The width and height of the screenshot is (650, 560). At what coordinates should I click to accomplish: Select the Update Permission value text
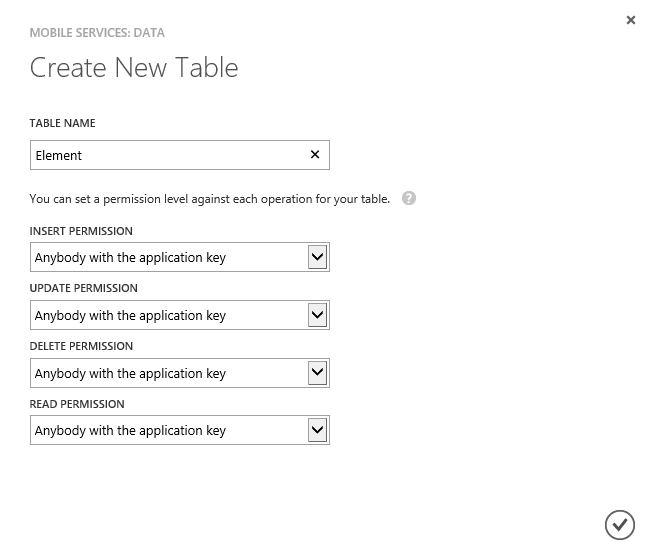[131, 316]
